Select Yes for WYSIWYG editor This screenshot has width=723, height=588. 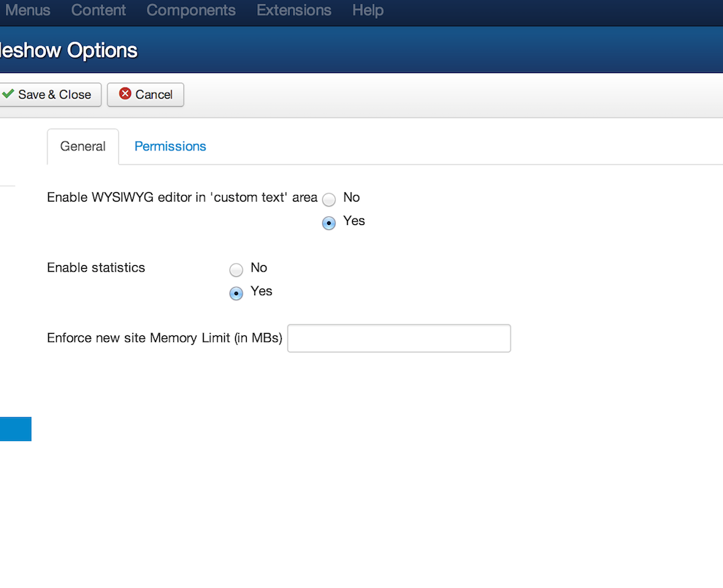tap(329, 224)
